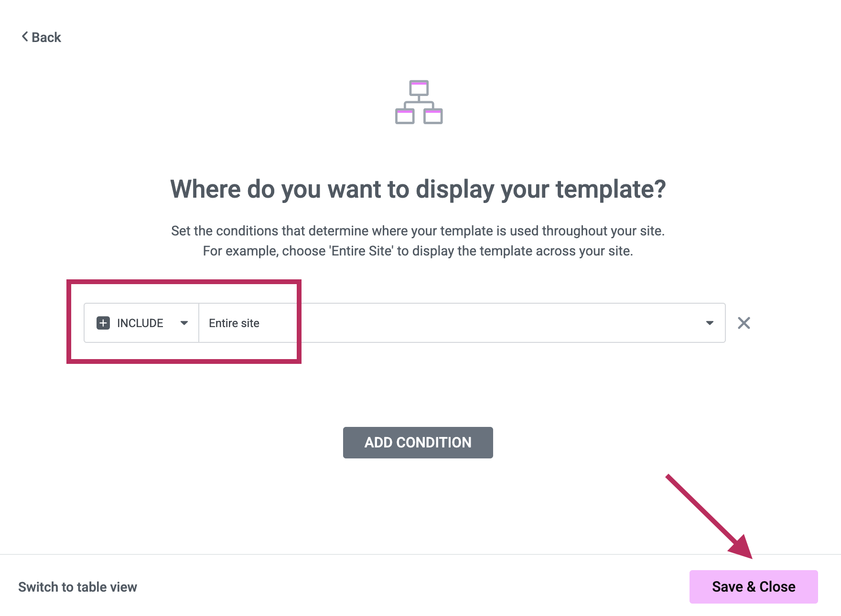This screenshot has width=841, height=616.
Task: Open the INCLUDE dropdown arrow
Action: coord(184,323)
